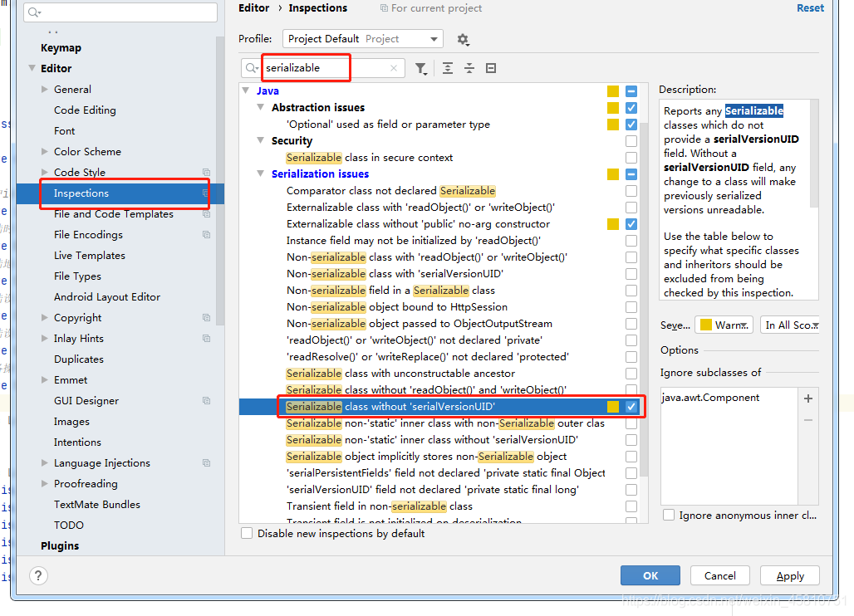
Task: Select File Types in settings sidebar
Action: (x=77, y=276)
